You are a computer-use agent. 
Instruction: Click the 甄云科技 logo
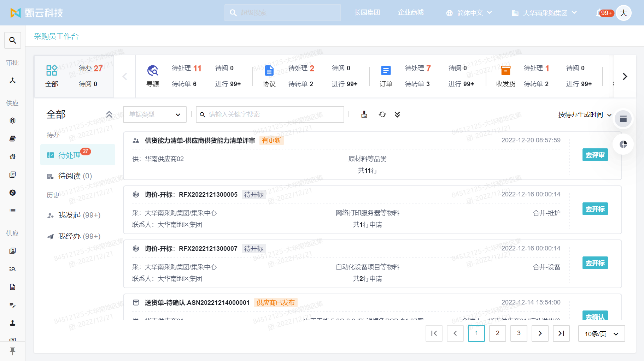pyautogui.click(x=37, y=13)
